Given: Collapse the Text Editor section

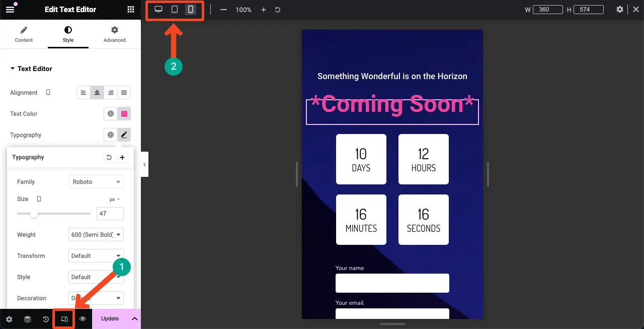Looking at the screenshot, I should 31,69.
